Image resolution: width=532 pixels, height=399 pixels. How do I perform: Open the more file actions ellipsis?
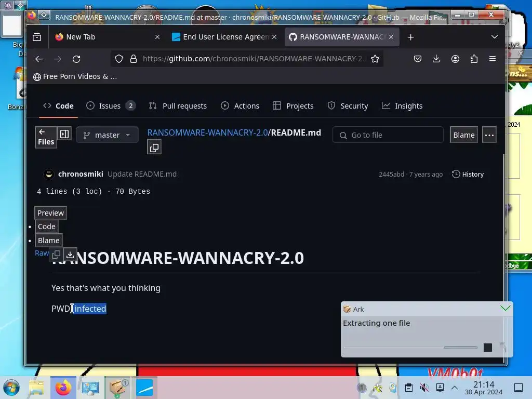(x=489, y=135)
